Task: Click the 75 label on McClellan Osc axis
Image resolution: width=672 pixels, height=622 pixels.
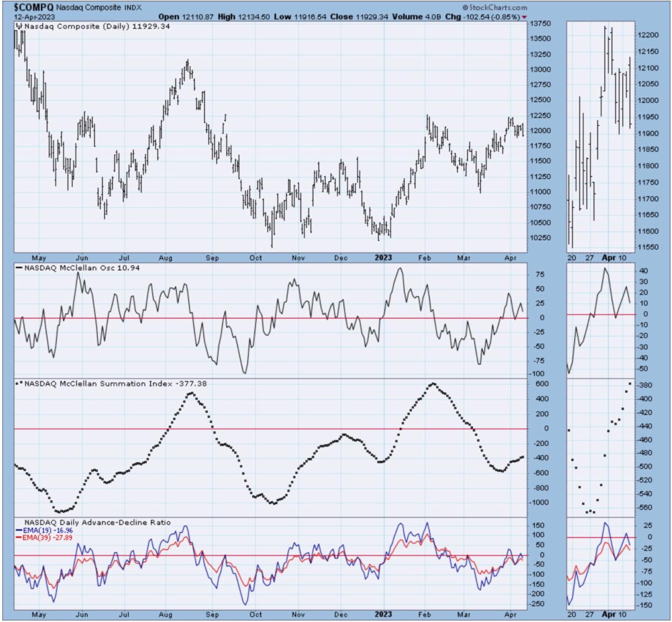Action: click(540, 275)
